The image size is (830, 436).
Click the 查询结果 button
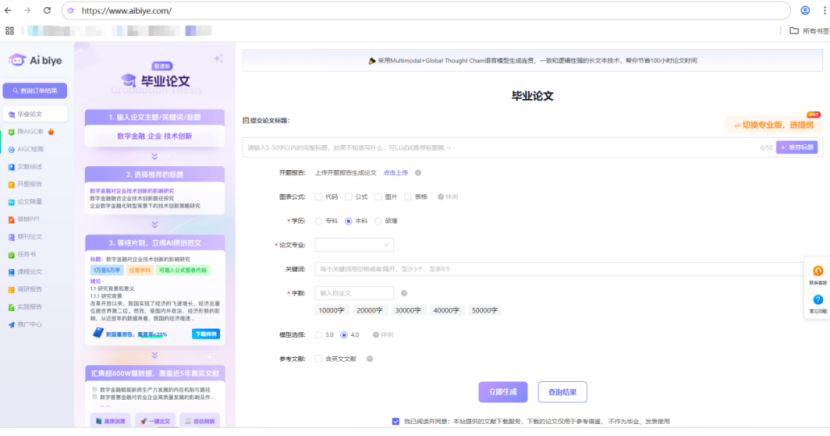pyautogui.click(x=562, y=392)
